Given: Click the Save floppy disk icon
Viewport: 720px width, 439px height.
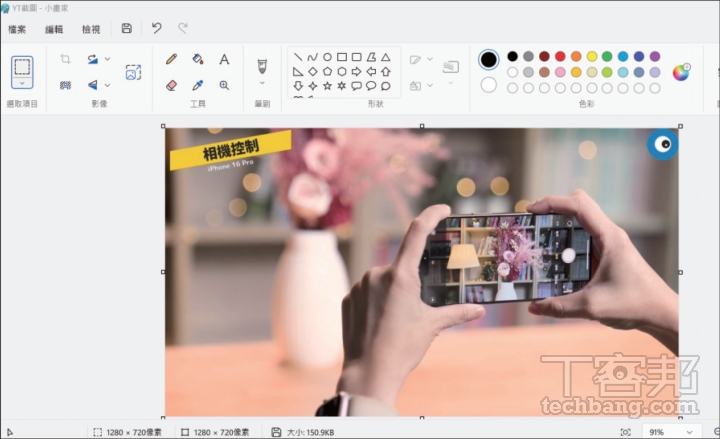Looking at the screenshot, I should point(127,28).
